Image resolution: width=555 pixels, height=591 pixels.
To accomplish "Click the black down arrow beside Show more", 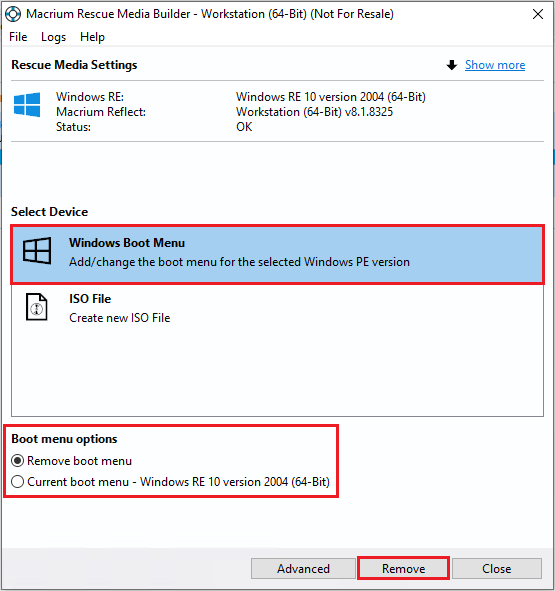I will (x=452, y=65).
